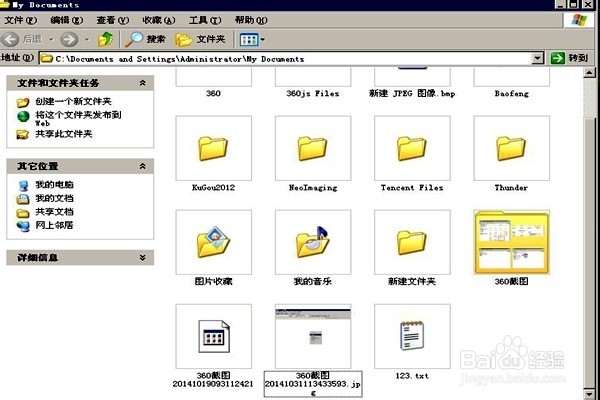Image resolution: width=600 pixels, height=400 pixels.
Task: Select the 360截图 folder thumbnail
Action: coord(512,242)
